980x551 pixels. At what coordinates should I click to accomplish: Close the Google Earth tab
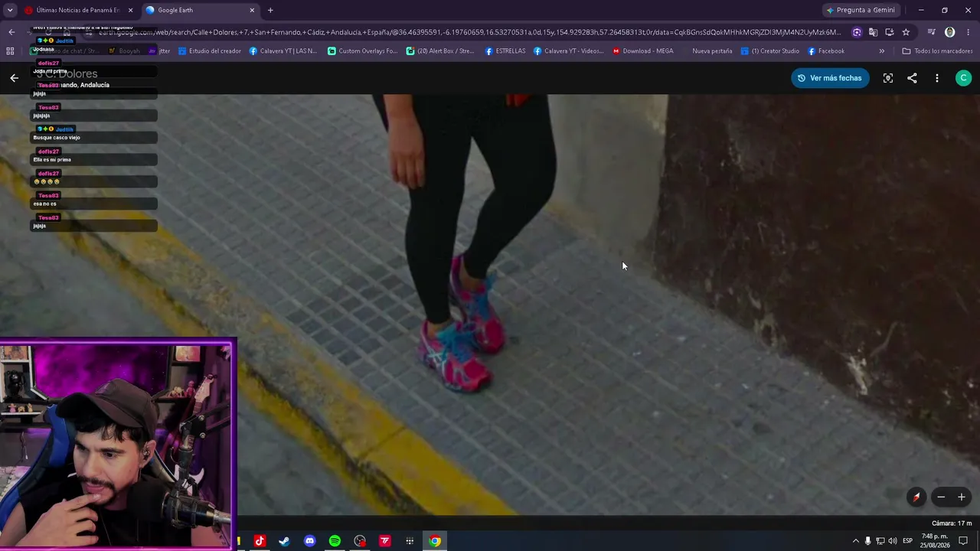pos(252,10)
